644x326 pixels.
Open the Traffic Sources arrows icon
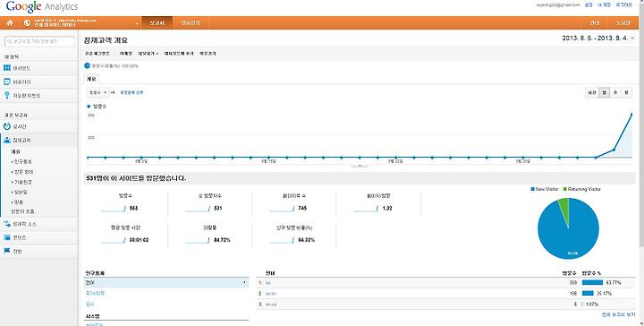pos(7,224)
